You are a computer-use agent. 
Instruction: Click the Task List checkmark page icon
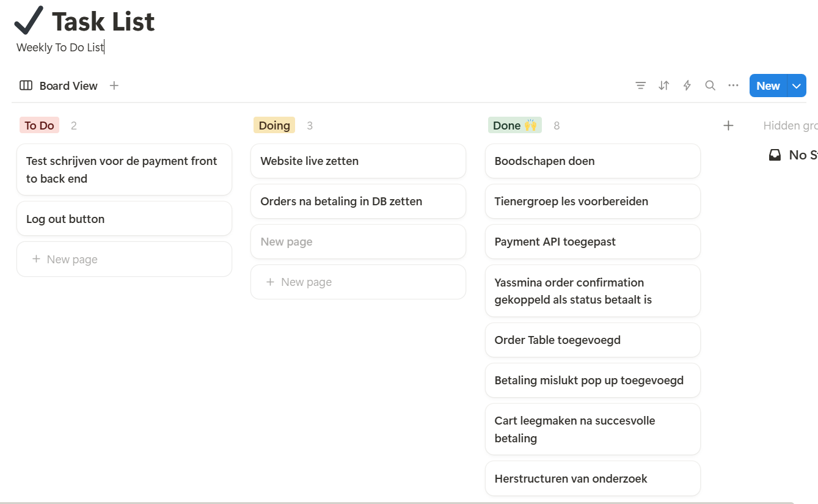[x=29, y=21]
